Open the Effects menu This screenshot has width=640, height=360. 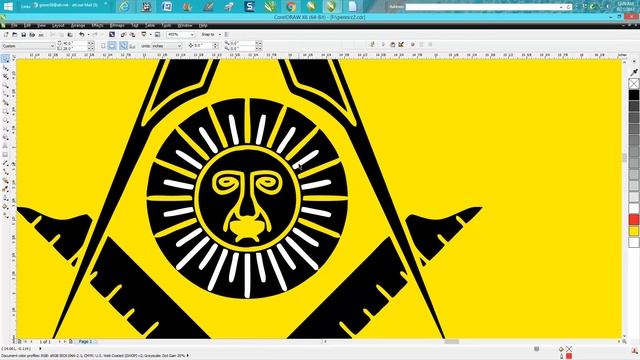98,26
